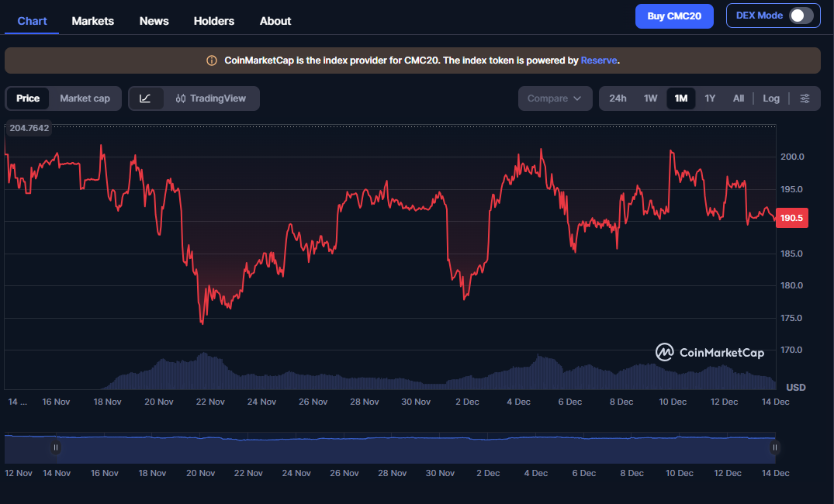
Task: Switch to the Markets tab
Action: pyautogui.click(x=92, y=21)
